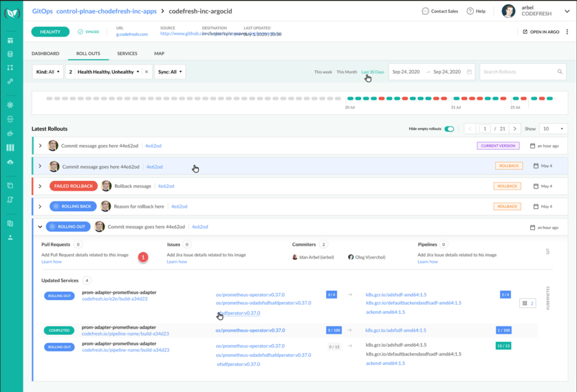Click the Search Rollouts input field
The image size is (577, 392).
point(523,72)
